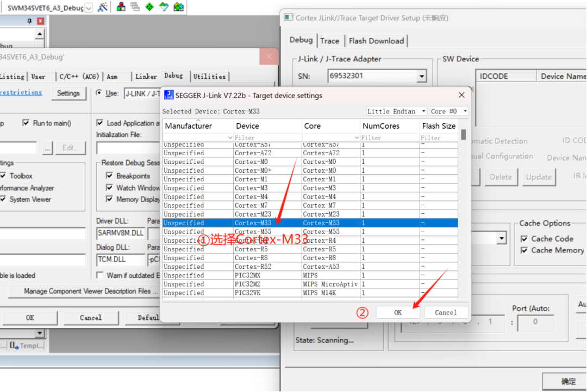The height and width of the screenshot is (392, 587).
Task: Toggle Breakpoints restore checkbox
Action: 109,175
